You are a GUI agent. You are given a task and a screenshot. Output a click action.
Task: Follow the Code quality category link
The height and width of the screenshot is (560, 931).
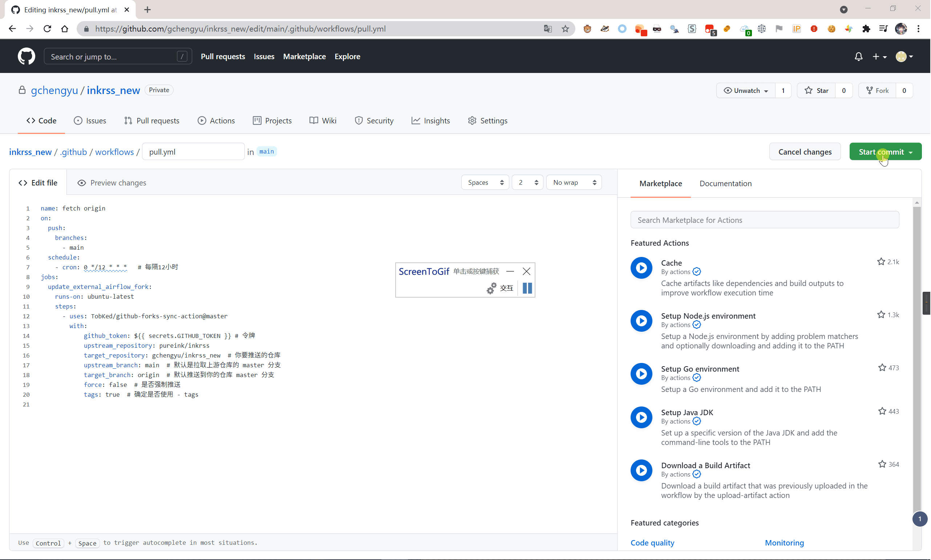point(652,543)
